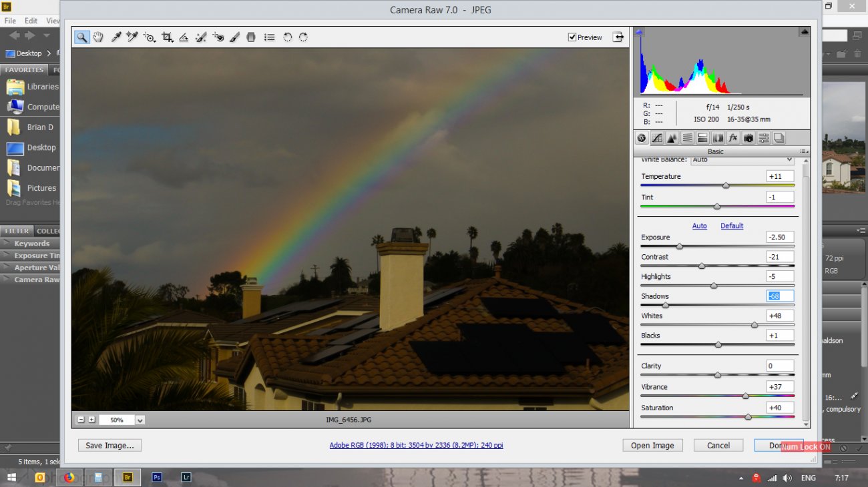Open the Basic panel flyout menu

pyautogui.click(x=805, y=152)
